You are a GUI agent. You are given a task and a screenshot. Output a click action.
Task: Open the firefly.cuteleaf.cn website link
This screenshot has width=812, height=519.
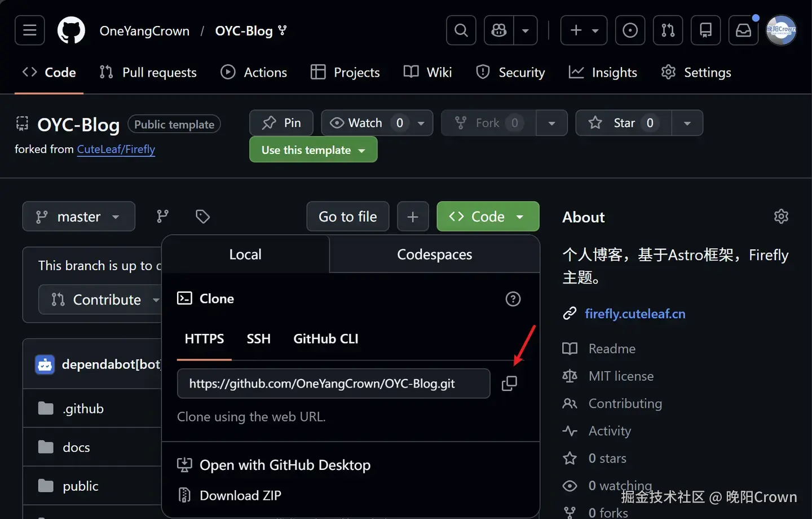point(635,314)
